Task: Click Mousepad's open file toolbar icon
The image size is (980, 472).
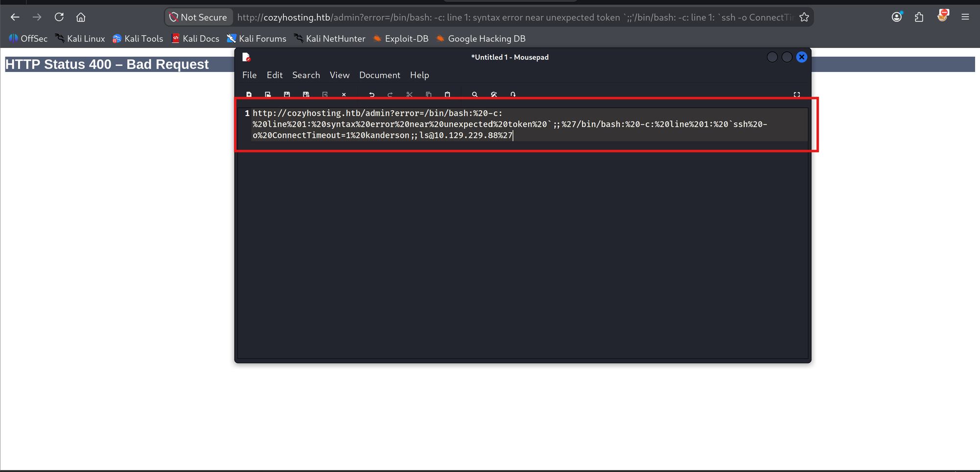Action: (x=268, y=94)
